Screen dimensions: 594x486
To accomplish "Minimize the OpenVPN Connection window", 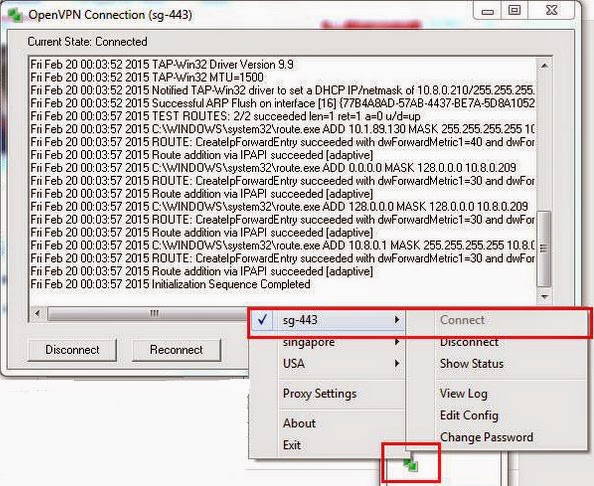I will coord(487,11).
